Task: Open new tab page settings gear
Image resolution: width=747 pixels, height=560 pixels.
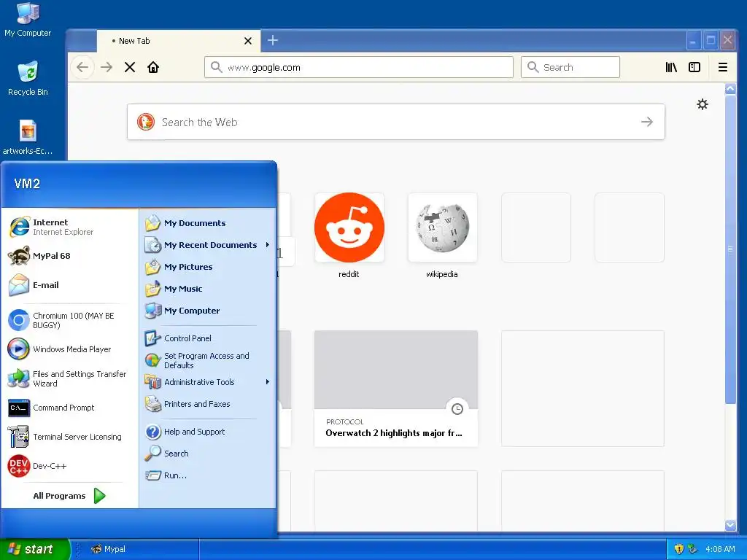Action: (703, 104)
